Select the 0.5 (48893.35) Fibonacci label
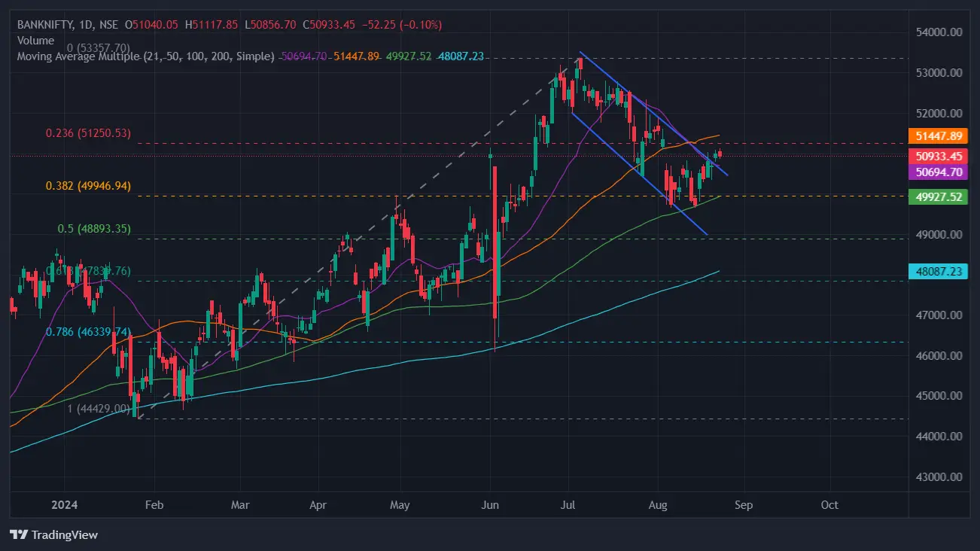Screen dimensions: 980x551 click(94, 229)
